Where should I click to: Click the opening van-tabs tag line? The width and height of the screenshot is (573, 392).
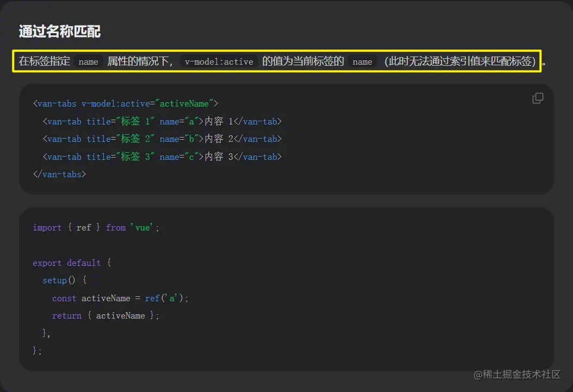point(126,104)
